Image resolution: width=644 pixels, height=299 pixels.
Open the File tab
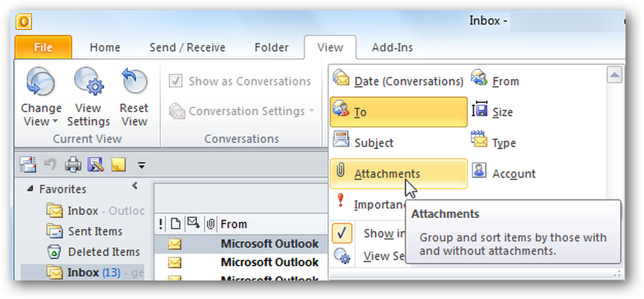point(43,47)
